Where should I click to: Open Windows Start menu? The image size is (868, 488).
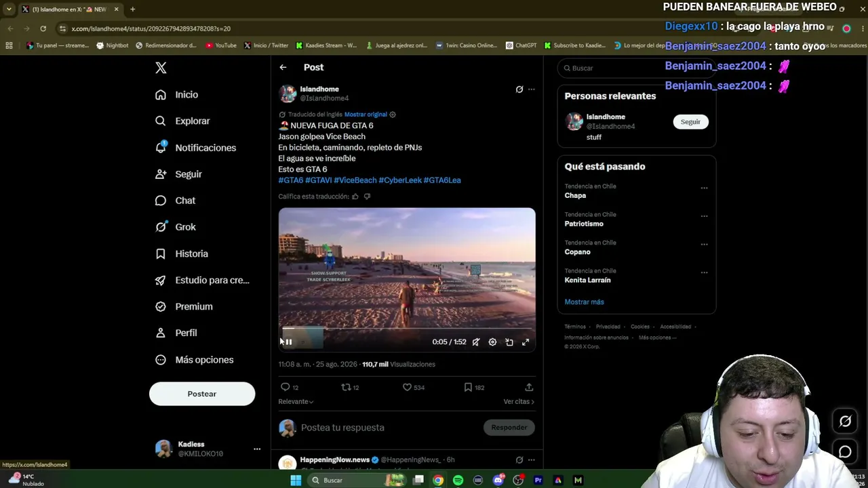point(296,481)
